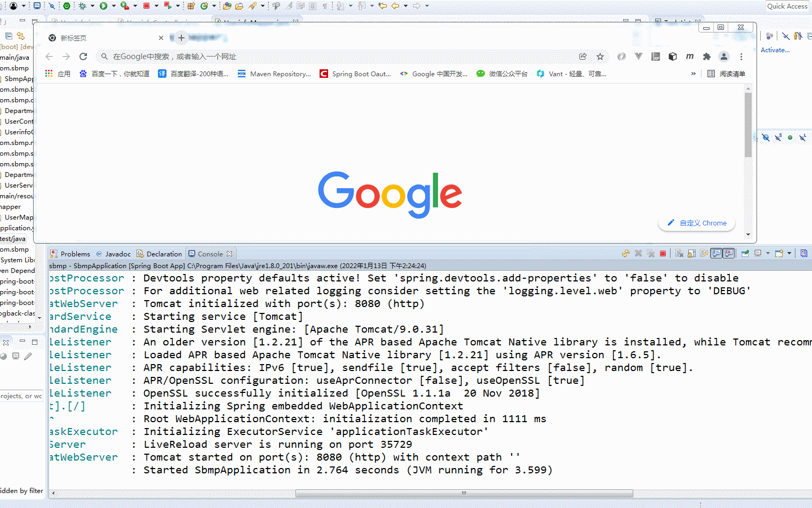
Task: Toggle show console on standard error change
Action: [729, 254]
